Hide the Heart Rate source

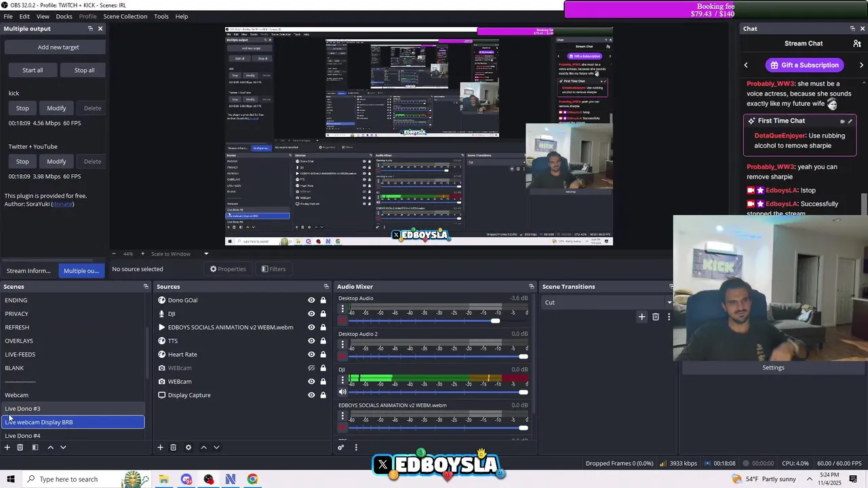(x=311, y=354)
